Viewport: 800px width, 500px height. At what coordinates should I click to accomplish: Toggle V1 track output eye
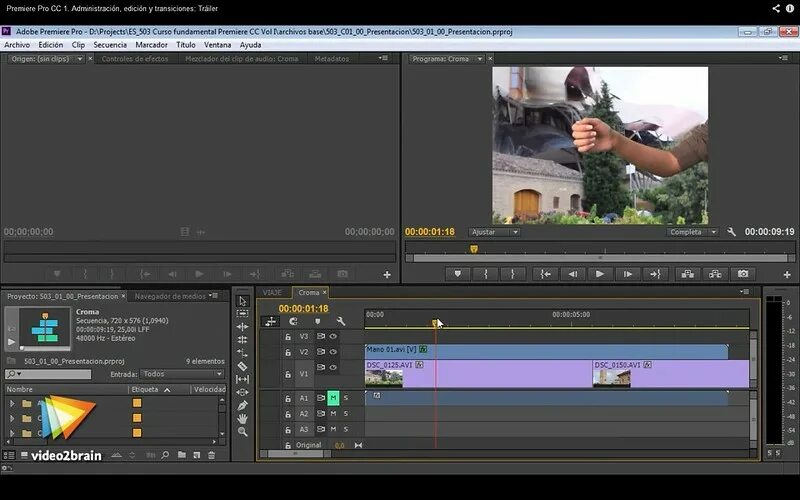[333, 367]
